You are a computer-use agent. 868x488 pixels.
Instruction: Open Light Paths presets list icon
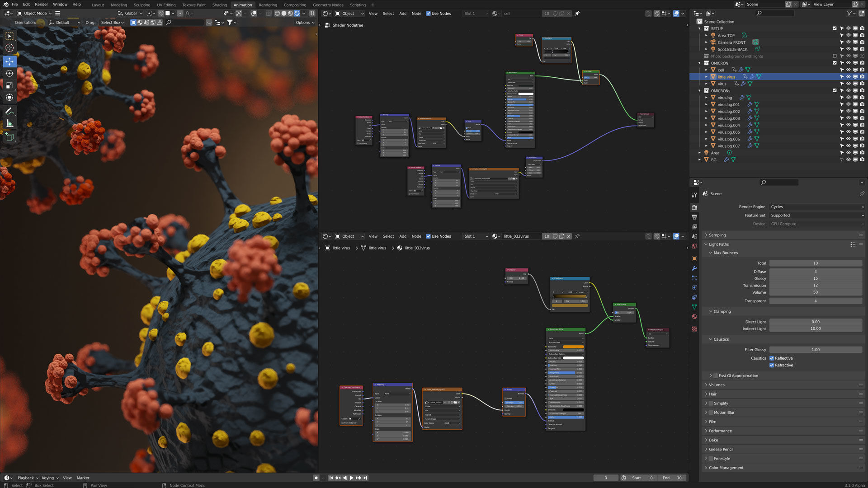click(x=853, y=244)
